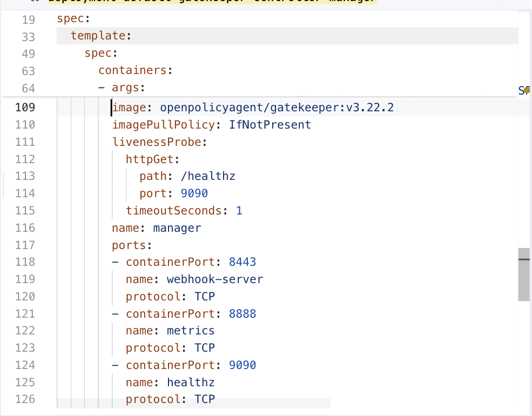This screenshot has height=416, width=532.
Task: Click the 'ports:' line
Action: pos(132,245)
